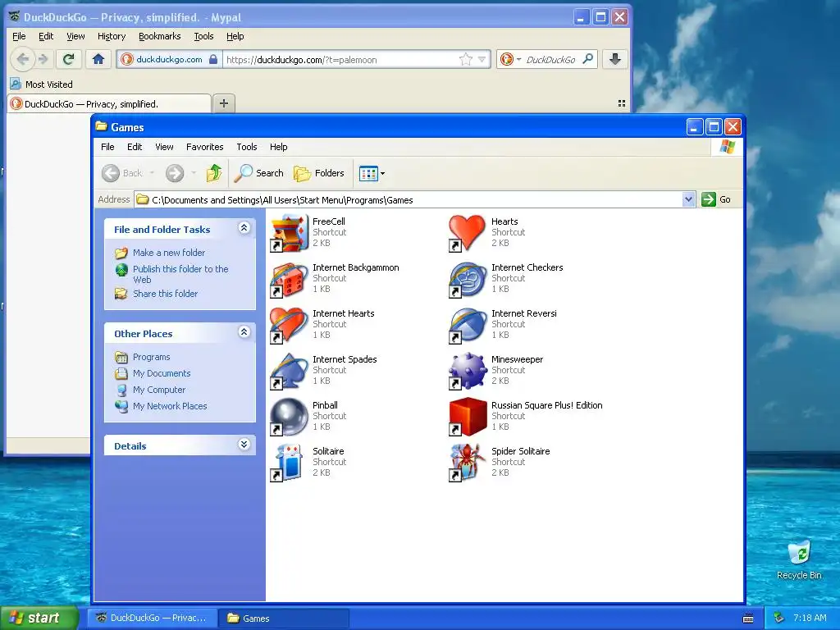
Task: Open the View menu in Games window
Action: pyautogui.click(x=164, y=147)
